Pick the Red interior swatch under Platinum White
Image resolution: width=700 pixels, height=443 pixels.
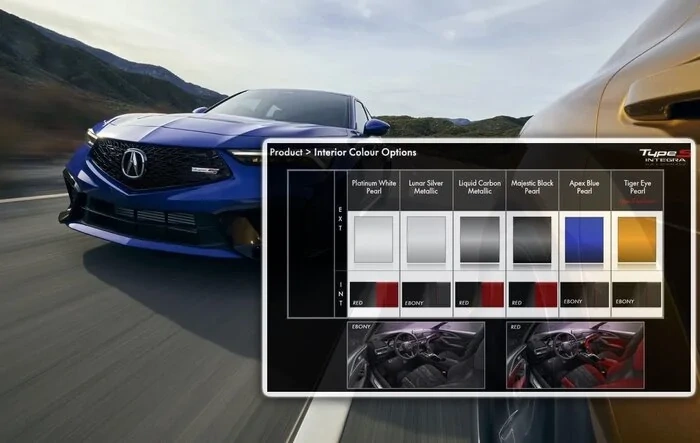point(374,294)
